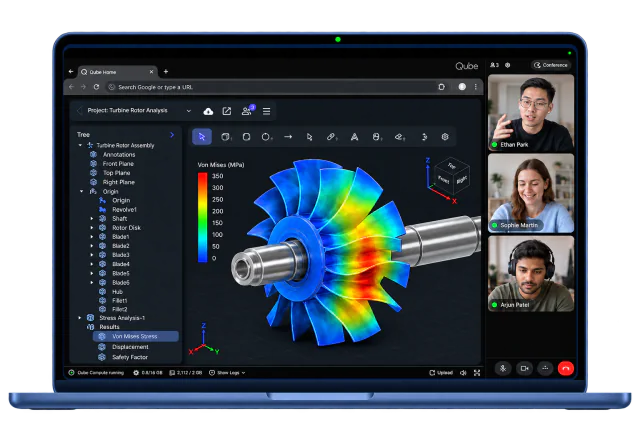The image size is (640, 427).
Task: Expand the Rotor Disk node
Action: click(91, 228)
